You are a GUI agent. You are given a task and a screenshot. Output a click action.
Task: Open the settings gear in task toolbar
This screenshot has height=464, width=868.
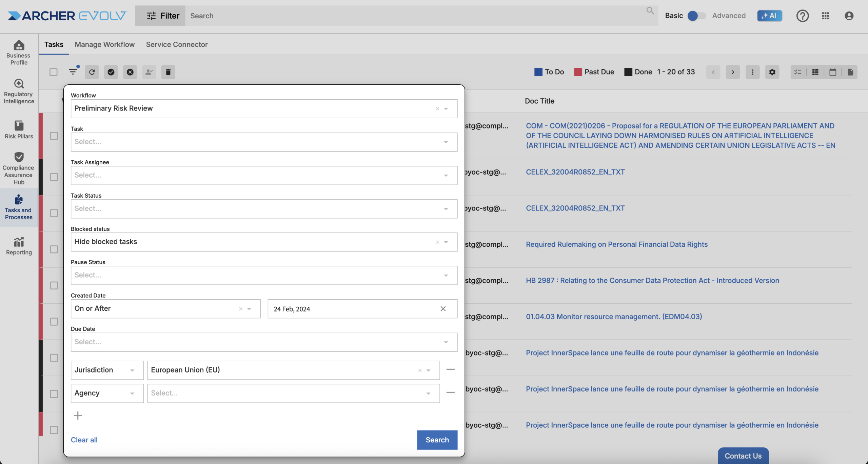coord(772,72)
